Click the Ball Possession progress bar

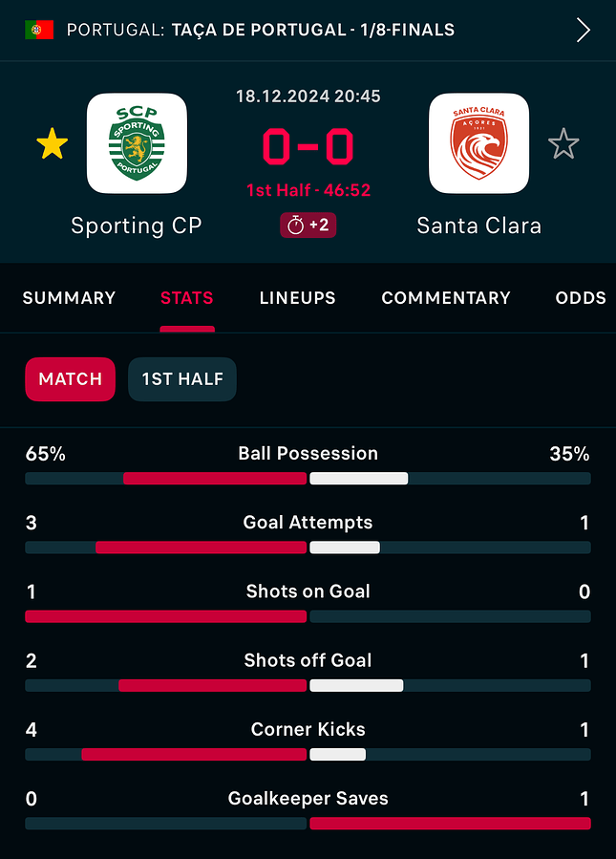pyautogui.click(x=308, y=479)
